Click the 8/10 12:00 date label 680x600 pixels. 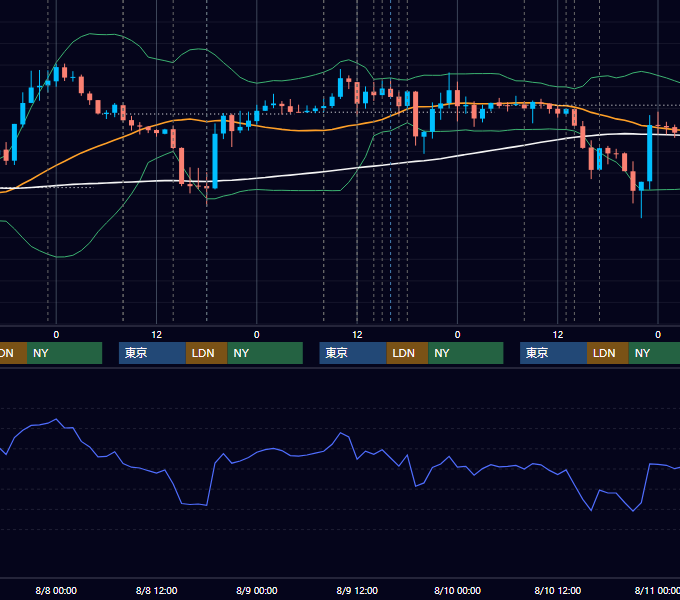558,590
